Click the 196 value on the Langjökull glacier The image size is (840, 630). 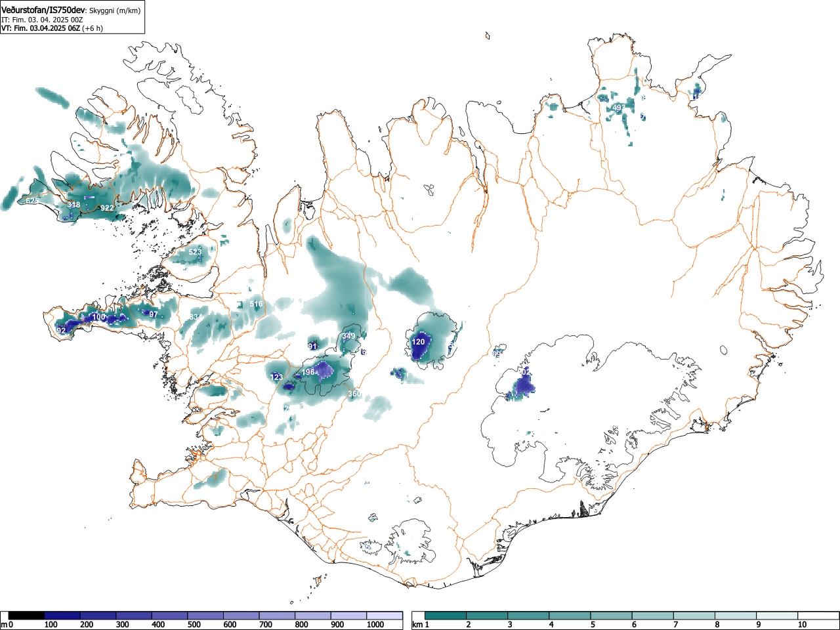[308, 372]
